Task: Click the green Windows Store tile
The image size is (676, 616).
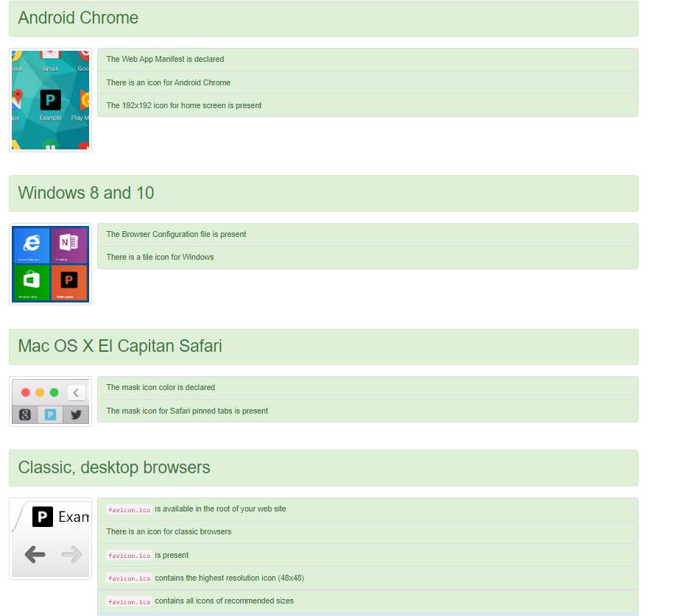Action: [32, 283]
